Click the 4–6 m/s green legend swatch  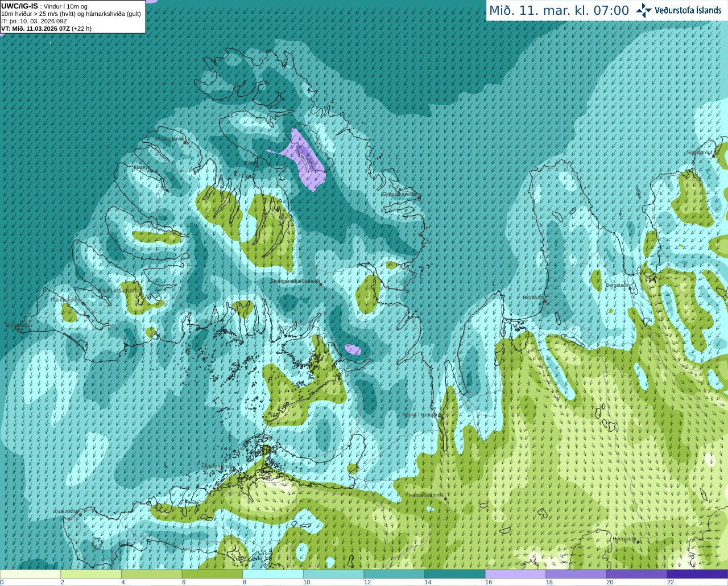[x=151, y=574]
